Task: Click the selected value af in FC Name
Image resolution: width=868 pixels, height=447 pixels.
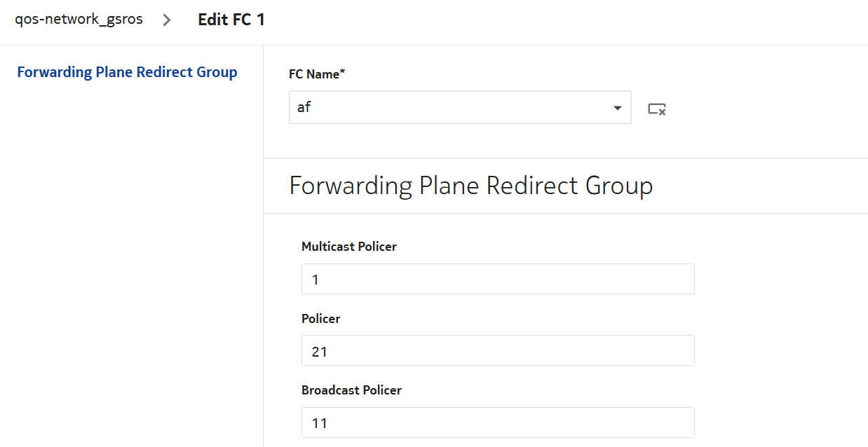Action: click(x=304, y=108)
